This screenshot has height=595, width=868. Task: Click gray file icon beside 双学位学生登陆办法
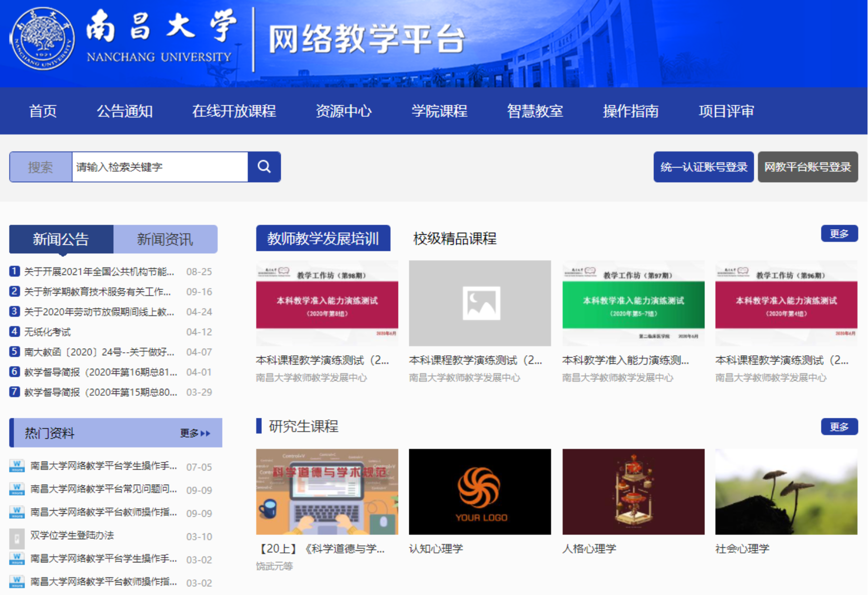point(17,537)
